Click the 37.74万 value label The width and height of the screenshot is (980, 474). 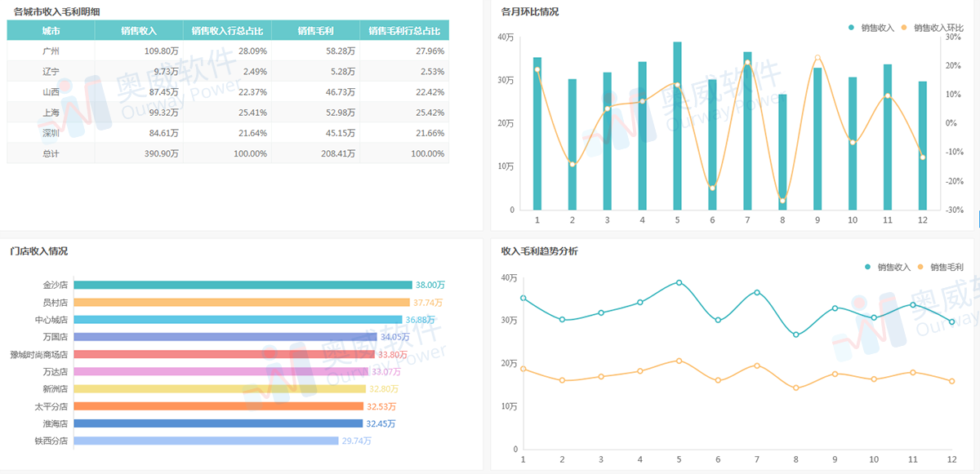428,302
